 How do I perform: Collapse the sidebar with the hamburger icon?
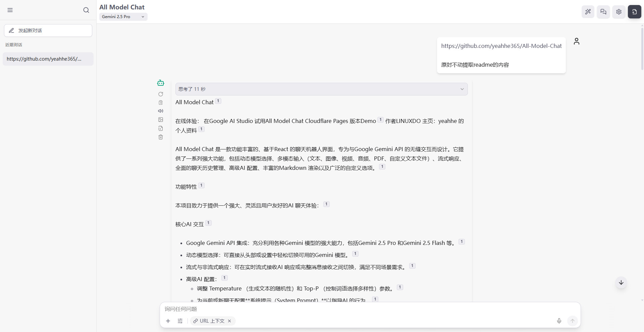10,10
